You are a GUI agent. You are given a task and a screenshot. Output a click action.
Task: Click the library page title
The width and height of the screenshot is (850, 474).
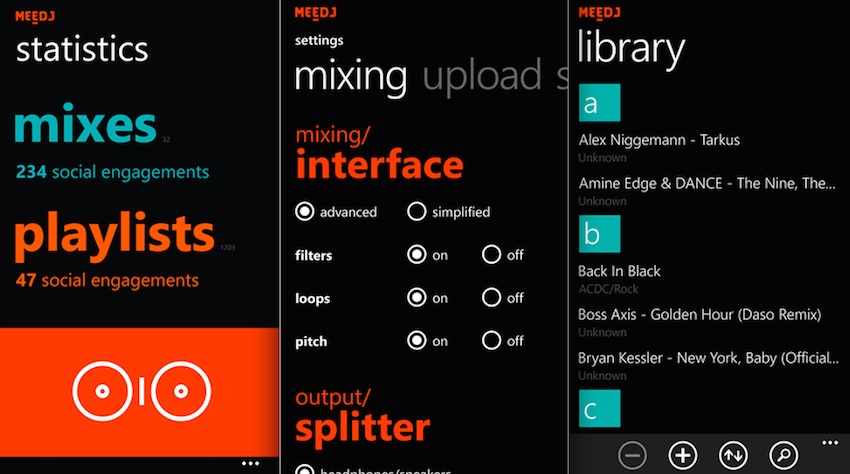[631, 49]
